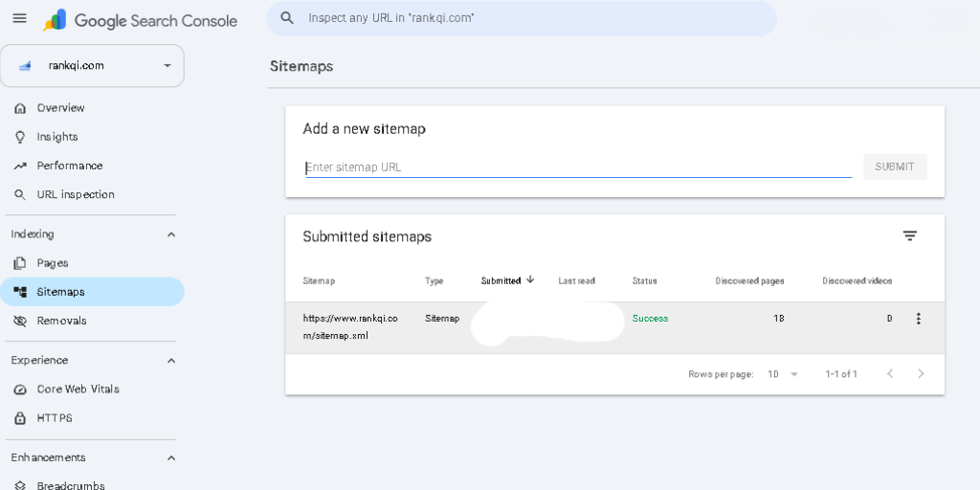980x490 pixels.
Task: Open the hamburger main menu
Action: coord(19,18)
